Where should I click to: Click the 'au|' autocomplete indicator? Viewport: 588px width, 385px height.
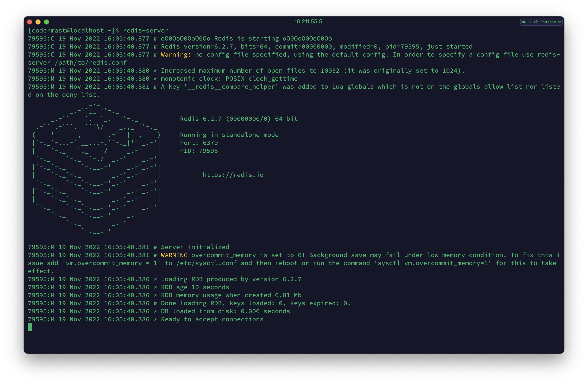click(x=524, y=22)
